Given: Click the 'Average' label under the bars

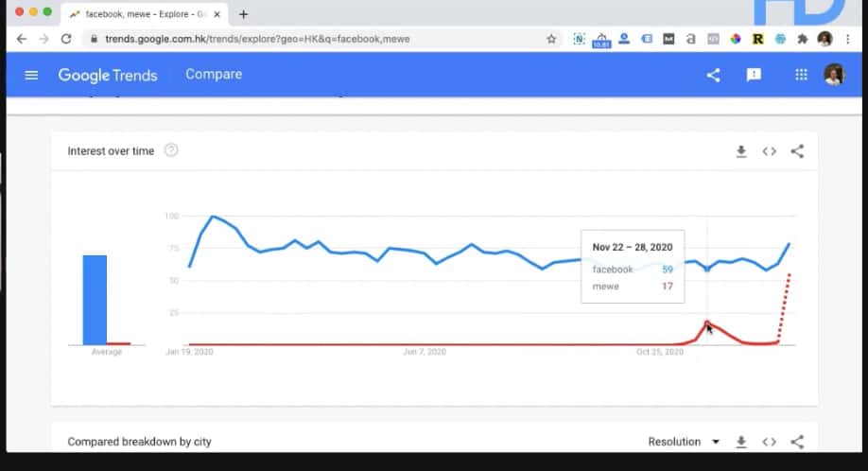Looking at the screenshot, I should (106, 352).
